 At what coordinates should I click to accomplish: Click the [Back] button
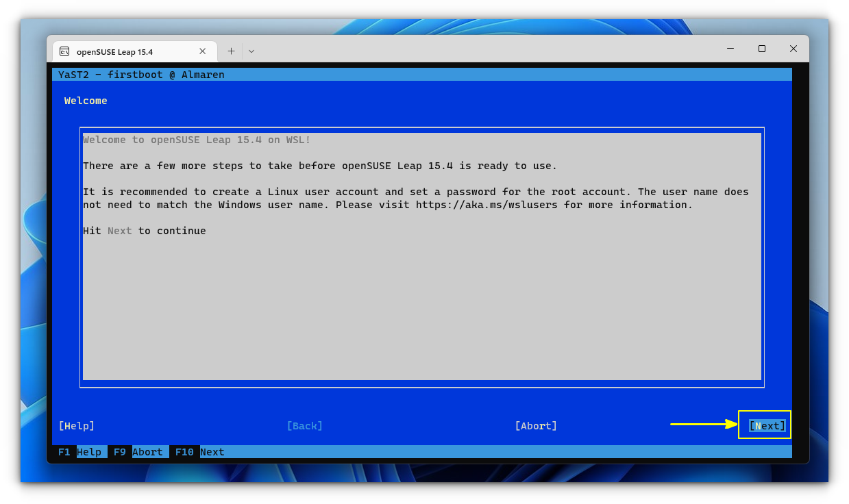(304, 426)
